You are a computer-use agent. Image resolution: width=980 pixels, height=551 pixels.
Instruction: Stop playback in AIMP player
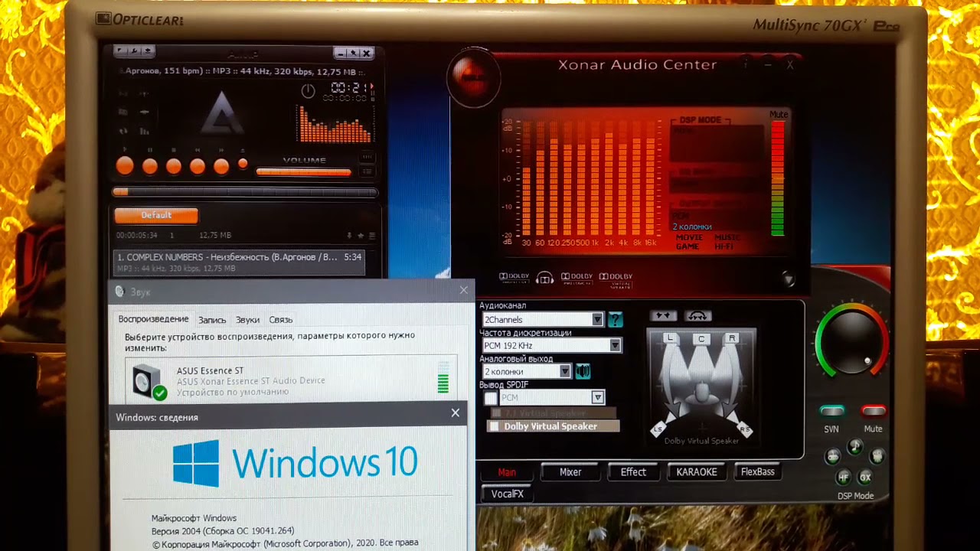click(174, 165)
